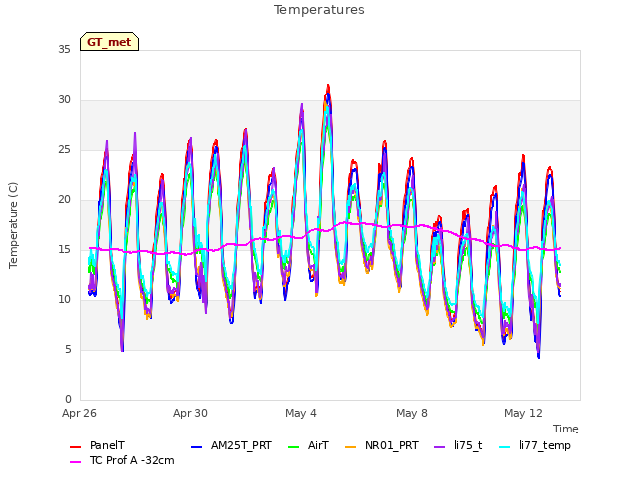Click the purple li75_t legend swatch
Viewport: 640px width, 480px height.
[x=440, y=447]
